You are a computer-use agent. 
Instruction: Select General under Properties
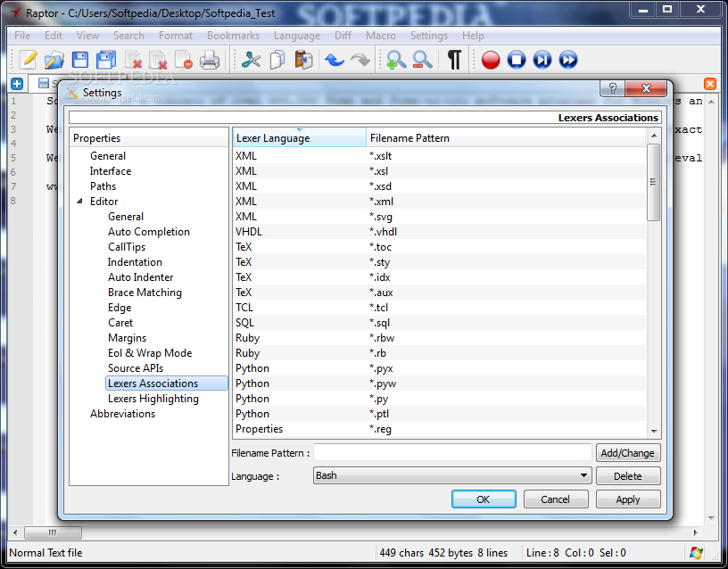coord(108,156)
